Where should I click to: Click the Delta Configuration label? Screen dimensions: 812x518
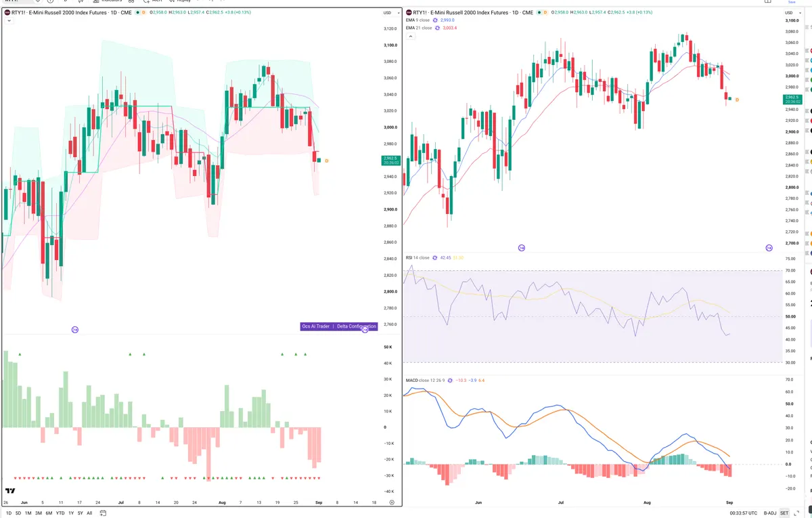[x=357, y=326]
